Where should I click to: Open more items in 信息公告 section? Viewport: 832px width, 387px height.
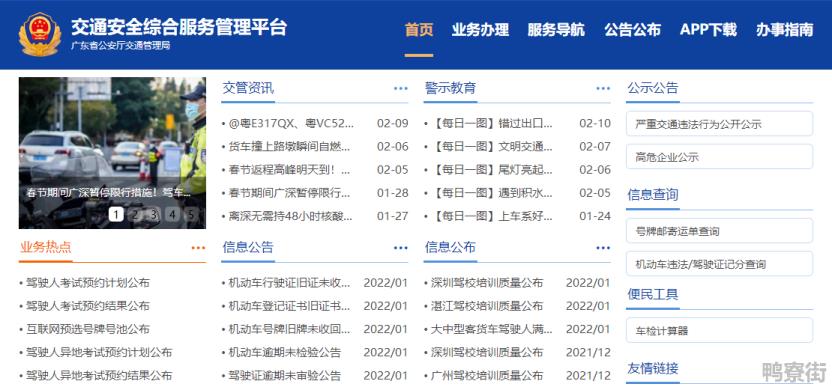(x=401, y=248)
